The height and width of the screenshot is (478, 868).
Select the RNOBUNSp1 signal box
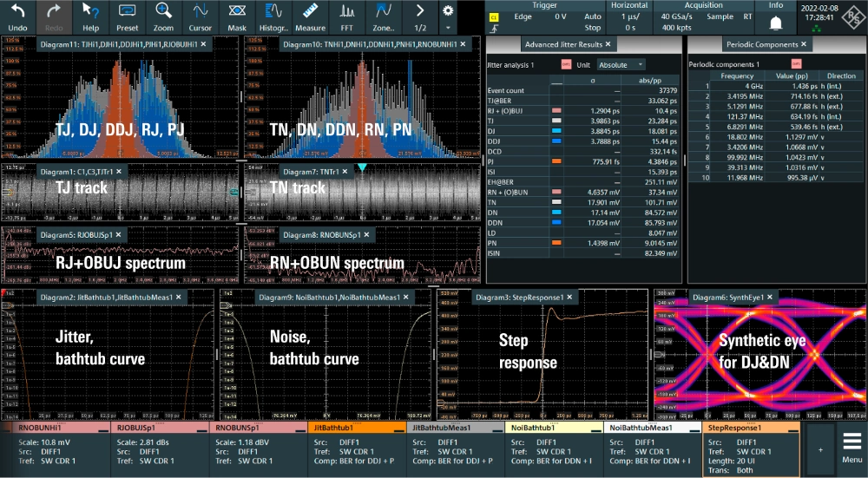point(259,449)
